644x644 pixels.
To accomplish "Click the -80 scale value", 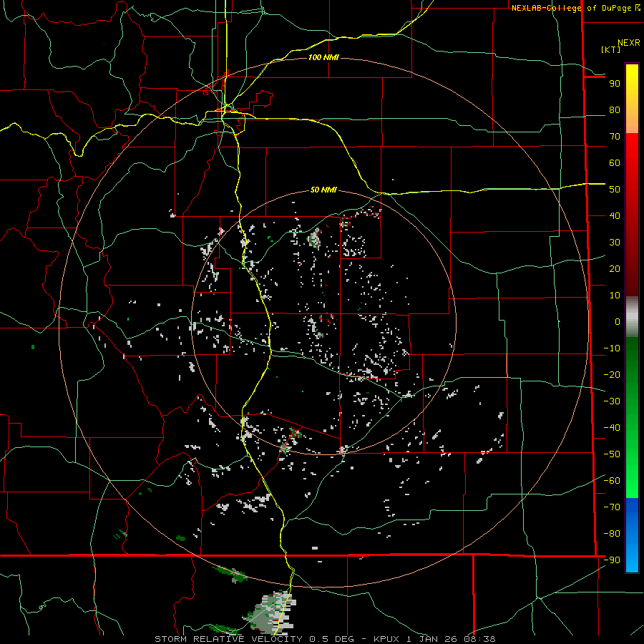I will pyautogui.click(x=612, y=534).
